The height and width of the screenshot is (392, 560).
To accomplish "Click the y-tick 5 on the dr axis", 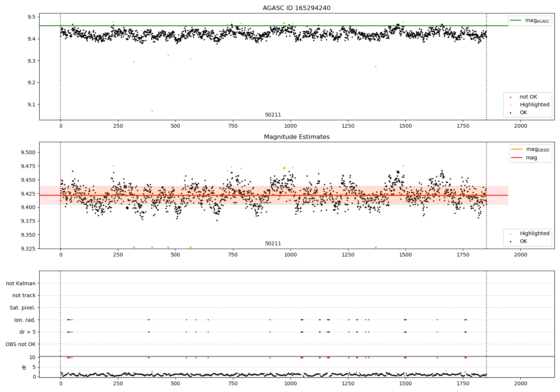I will tap(34, 367).
